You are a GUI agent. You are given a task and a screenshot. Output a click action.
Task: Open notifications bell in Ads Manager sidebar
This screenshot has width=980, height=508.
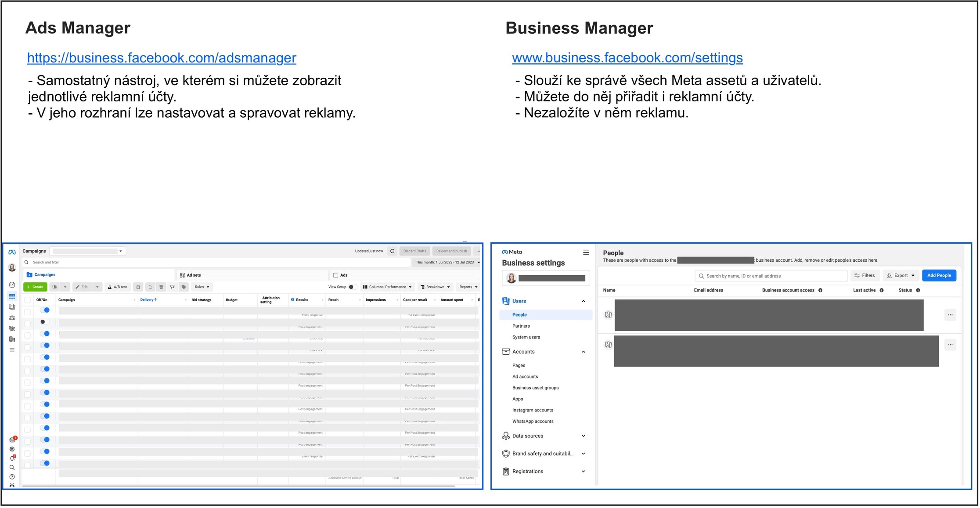coord(12,458)
